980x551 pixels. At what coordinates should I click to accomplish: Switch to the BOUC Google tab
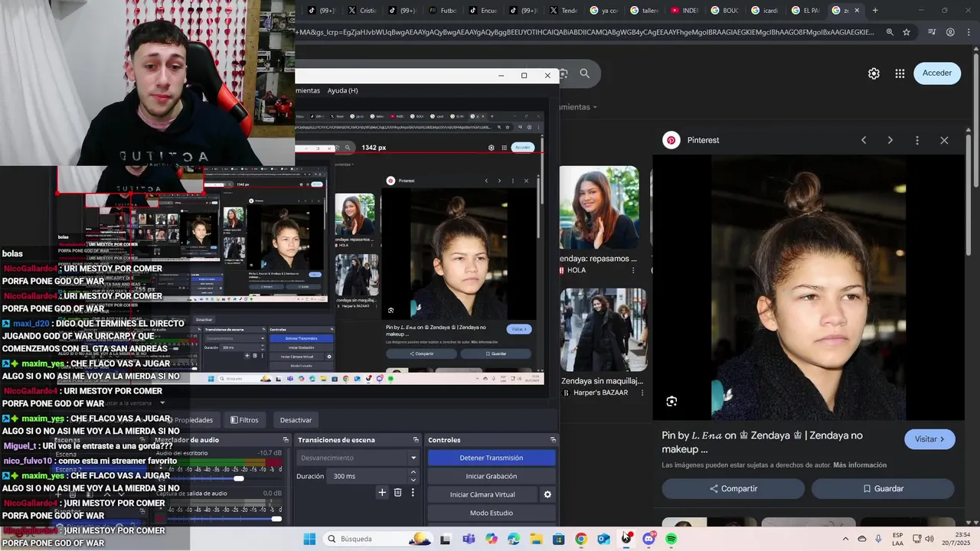pos(724,11)
